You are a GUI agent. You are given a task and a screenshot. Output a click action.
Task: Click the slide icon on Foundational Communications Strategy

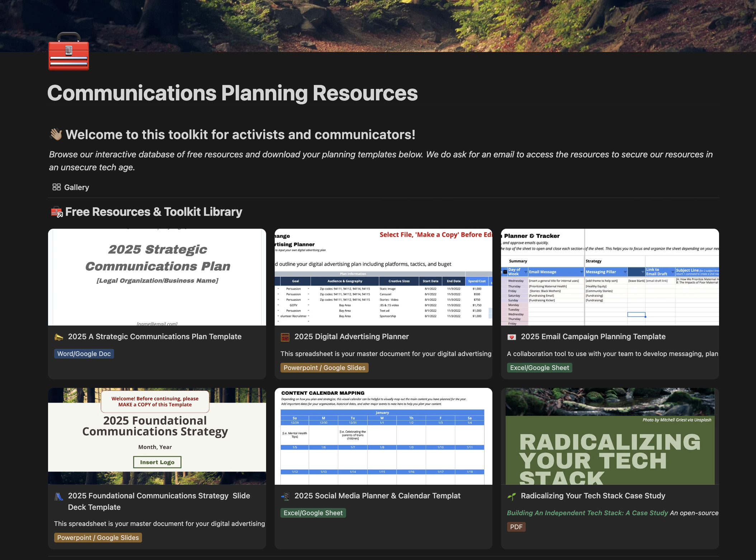point(59,497)
